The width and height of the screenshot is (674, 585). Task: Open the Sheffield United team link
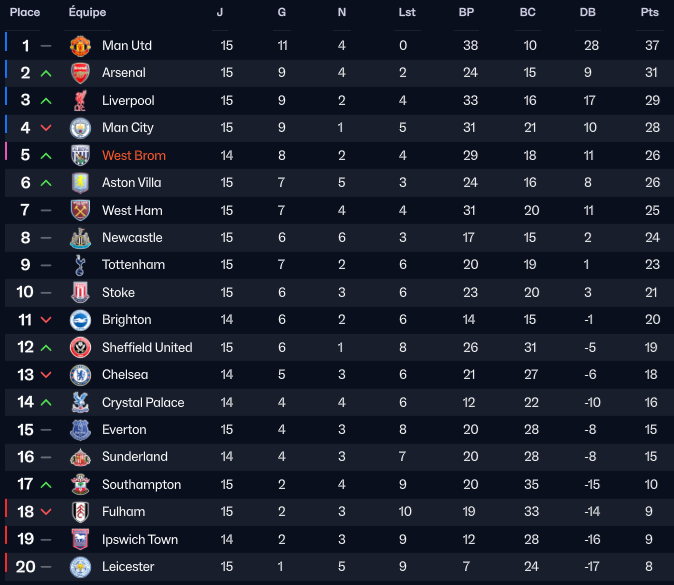pos(147,347)
